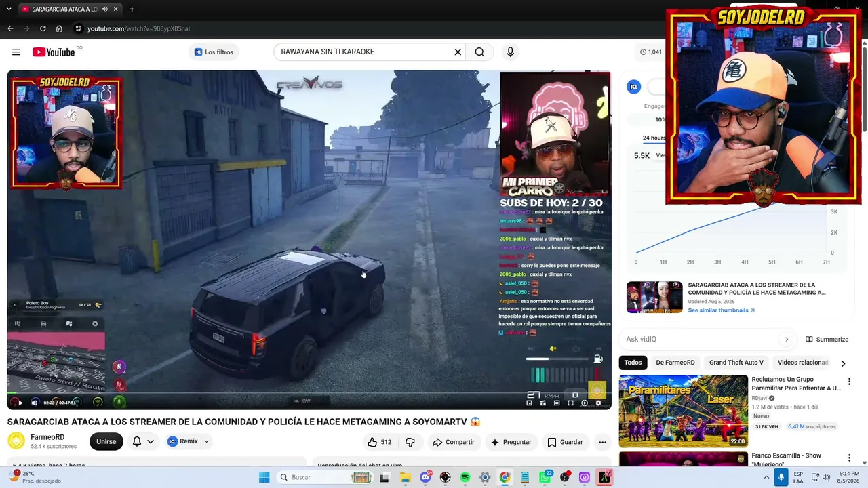Show hidden system tray icons
The image size is (868, 488).
766,477
